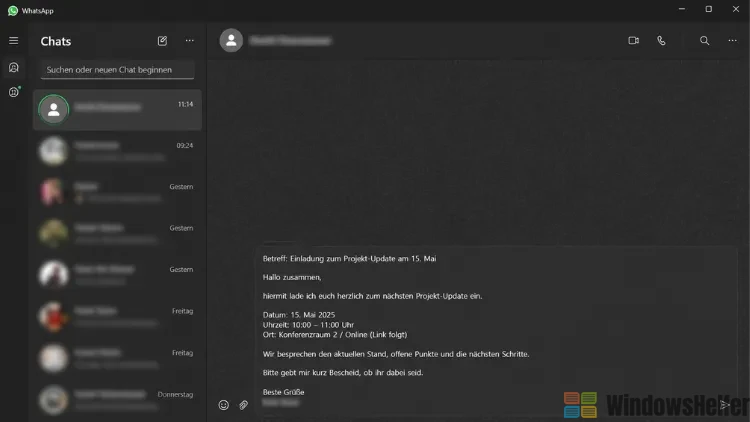Open the emoji picker
The width and height of the screenshot is (750, 422).
point(223,405)
